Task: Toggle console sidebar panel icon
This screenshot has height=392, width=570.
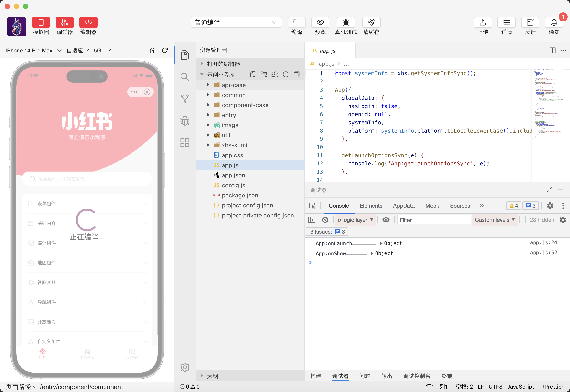Action: coord(311,220)
